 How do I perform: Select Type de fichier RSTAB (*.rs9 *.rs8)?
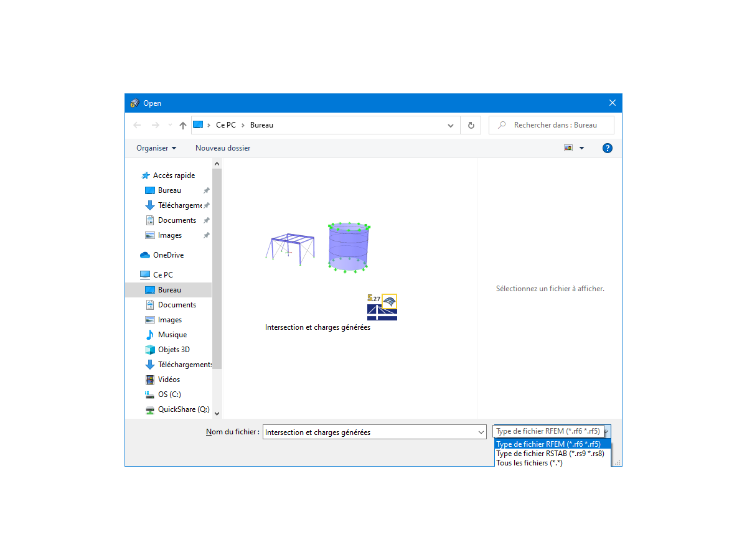(x=551, y=454)
